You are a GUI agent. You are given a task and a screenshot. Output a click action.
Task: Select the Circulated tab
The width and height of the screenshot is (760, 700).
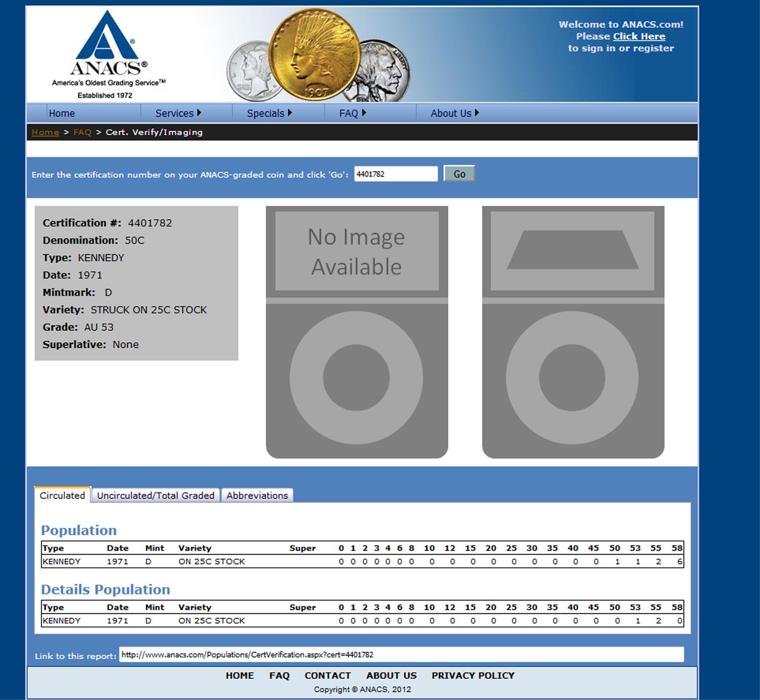(62, 495)
